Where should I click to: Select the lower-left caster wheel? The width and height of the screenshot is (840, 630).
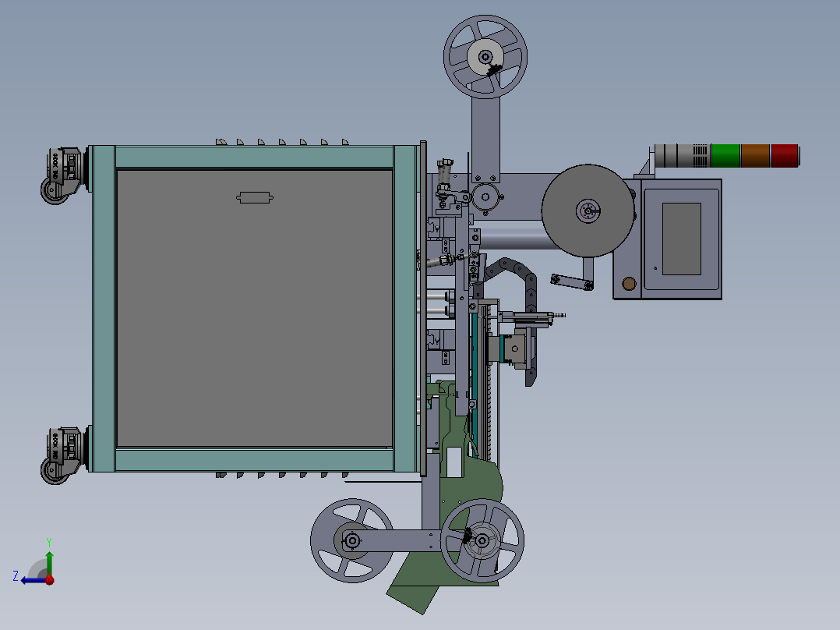click(x=54, y=471)
